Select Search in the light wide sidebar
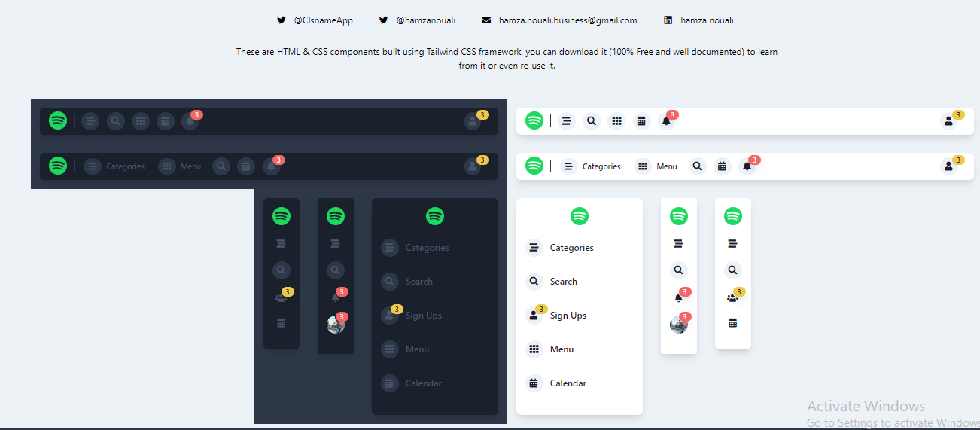 pos(552,282)
